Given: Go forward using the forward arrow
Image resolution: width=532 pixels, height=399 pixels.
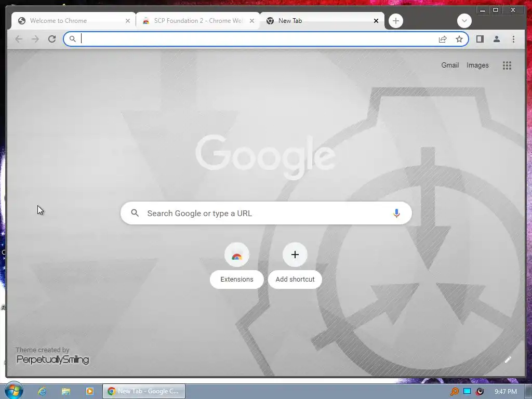Looking at the screenshot, I should (35, 39).
